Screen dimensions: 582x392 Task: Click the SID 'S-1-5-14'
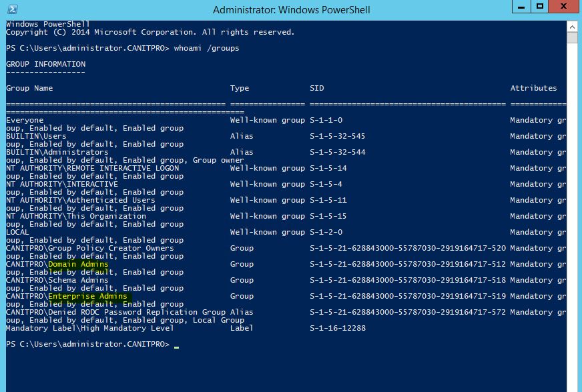tap(328, 168)
